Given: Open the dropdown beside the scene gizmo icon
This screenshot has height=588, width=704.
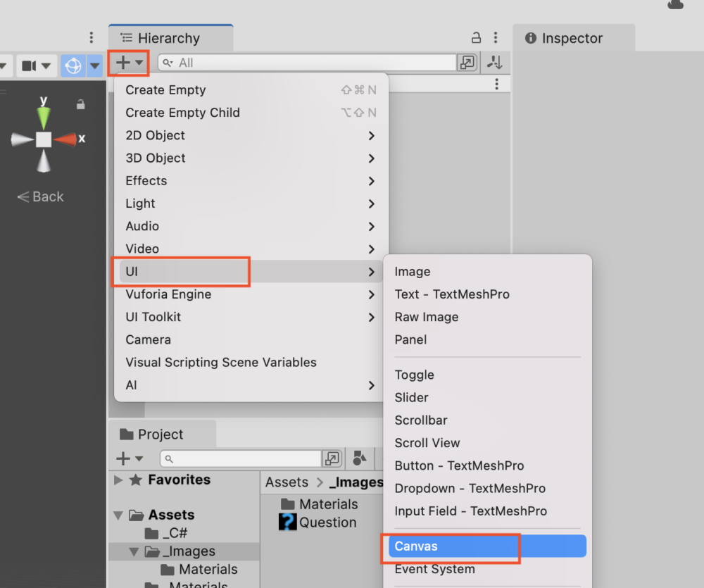Looking at the screenshot, I should (94, 65).
